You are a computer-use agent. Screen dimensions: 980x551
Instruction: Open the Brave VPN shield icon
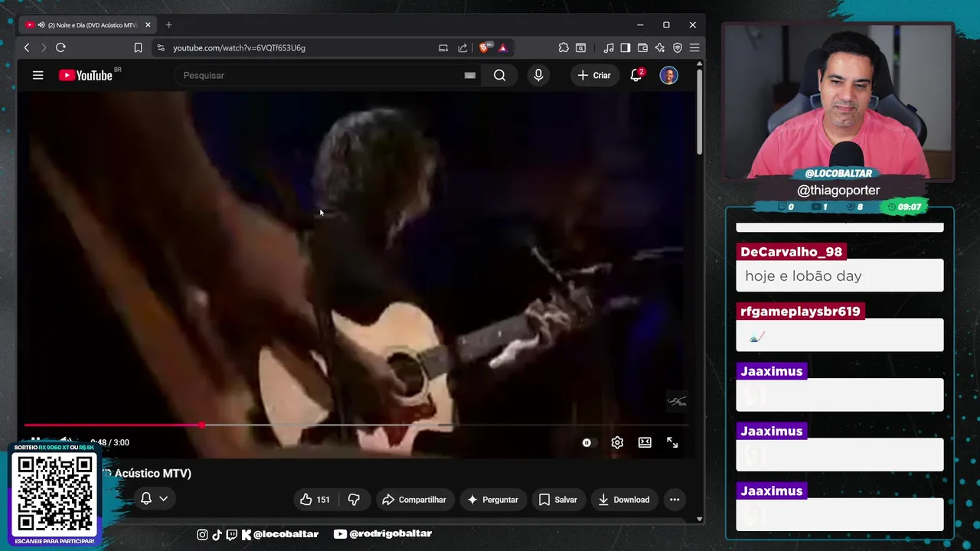click(x=678, y=47)
